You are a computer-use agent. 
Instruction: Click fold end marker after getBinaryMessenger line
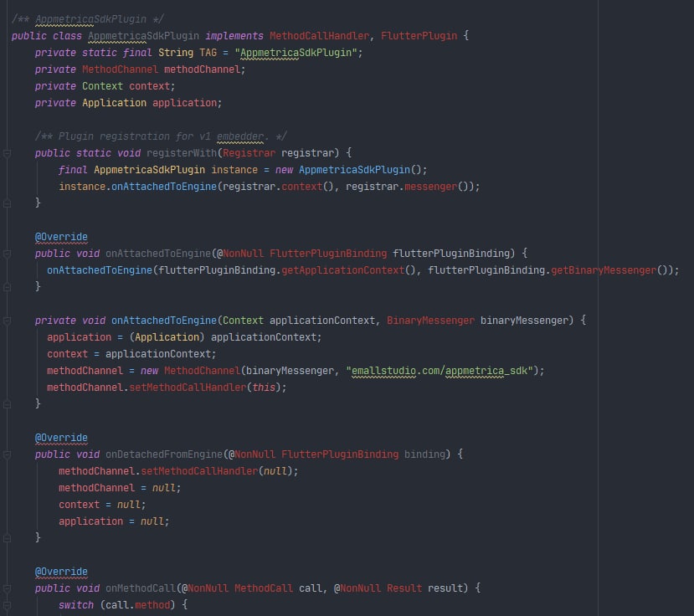click(x=7, y=287)
